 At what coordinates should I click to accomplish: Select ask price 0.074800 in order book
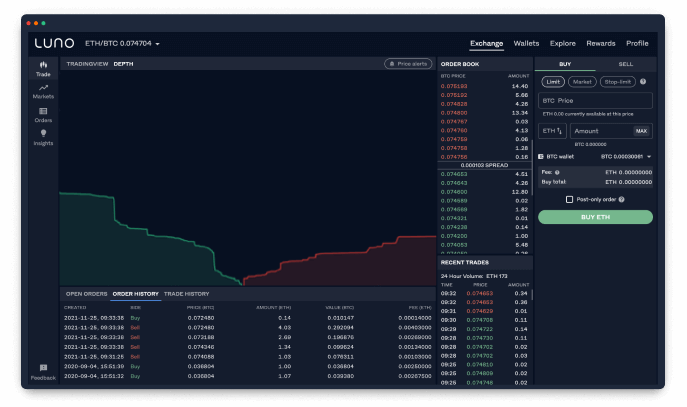pos(454,113)
